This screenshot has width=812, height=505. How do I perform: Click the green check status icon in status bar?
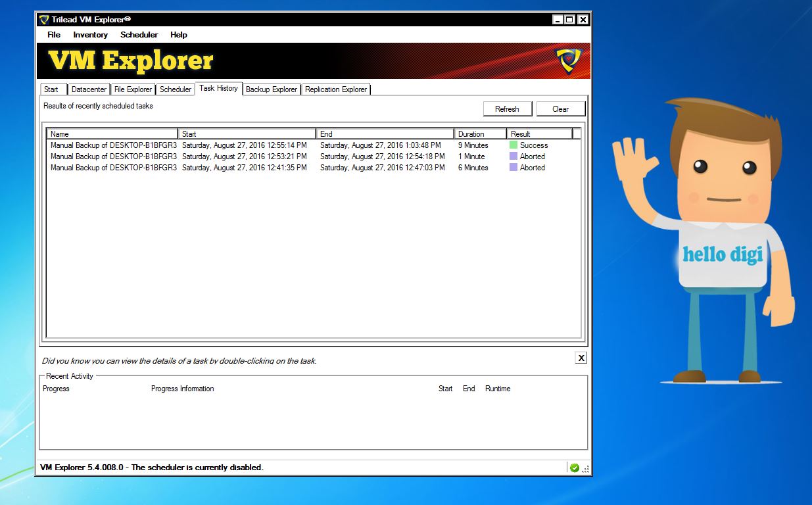574,468
